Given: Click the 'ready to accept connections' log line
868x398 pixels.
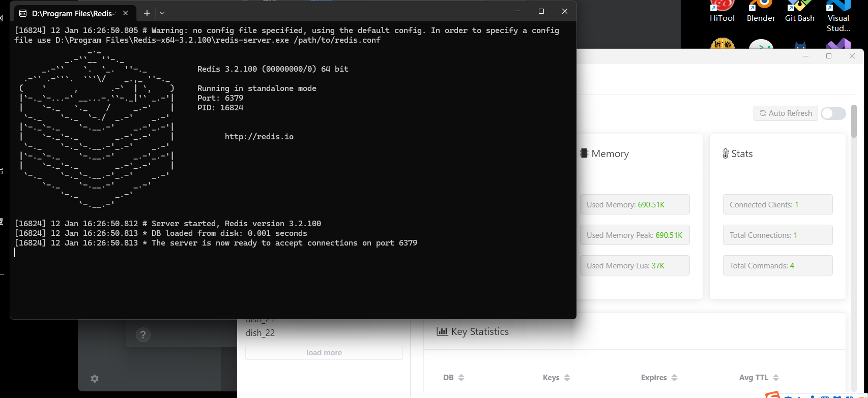Looking at the screenshot, I should 216,243.
